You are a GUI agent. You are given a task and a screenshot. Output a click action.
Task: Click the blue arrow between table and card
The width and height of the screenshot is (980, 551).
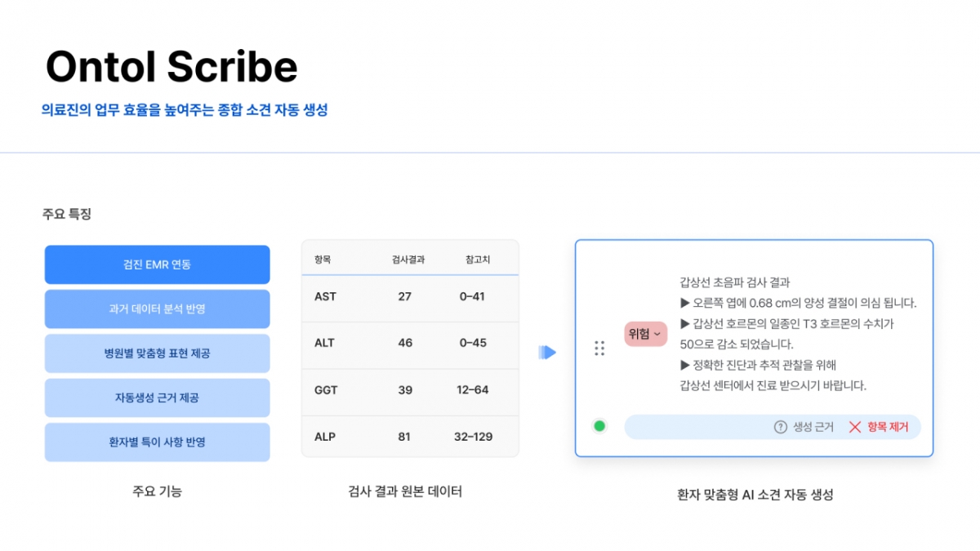tap(547, 352)
